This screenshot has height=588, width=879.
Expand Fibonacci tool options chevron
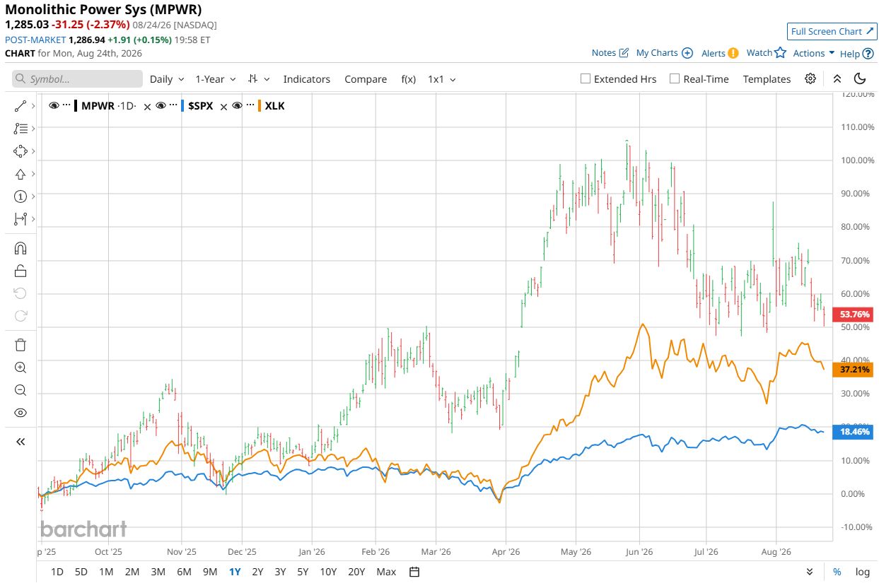coord(33,129)
